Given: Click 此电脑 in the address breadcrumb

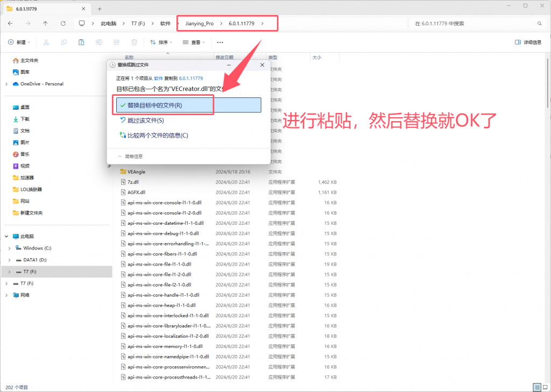Looking at the screenshot, I should [x=109, y=24].
